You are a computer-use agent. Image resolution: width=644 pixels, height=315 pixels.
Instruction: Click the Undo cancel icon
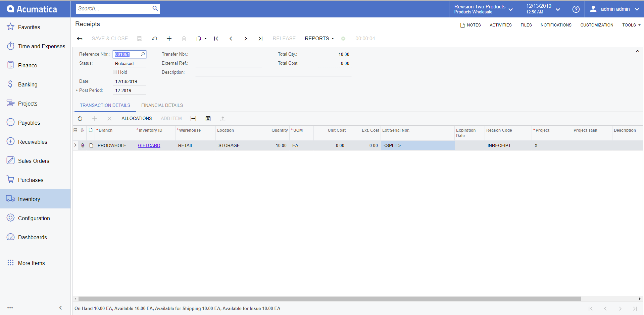154,39
